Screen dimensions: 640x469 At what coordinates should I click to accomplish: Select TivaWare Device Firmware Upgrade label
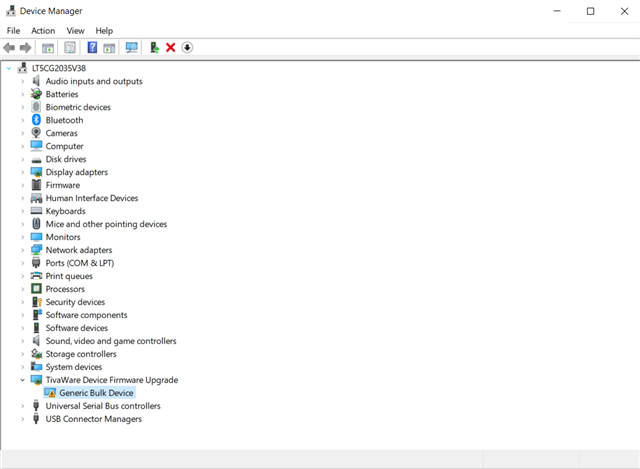pos(112,380)
